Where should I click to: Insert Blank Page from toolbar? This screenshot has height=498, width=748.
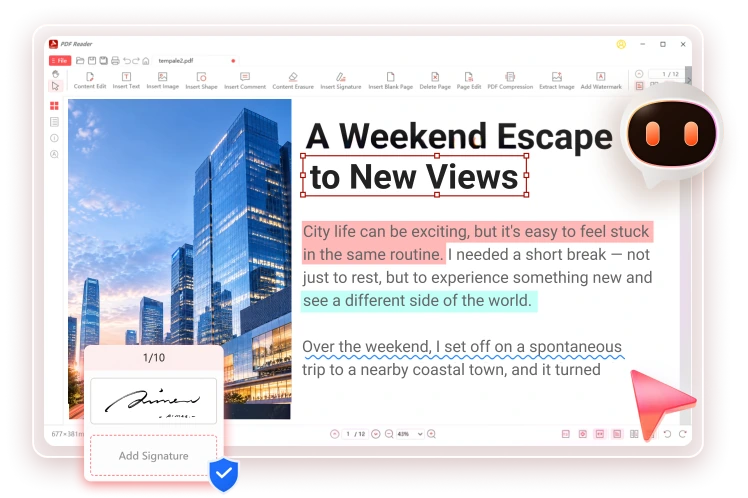click(390, 81)
